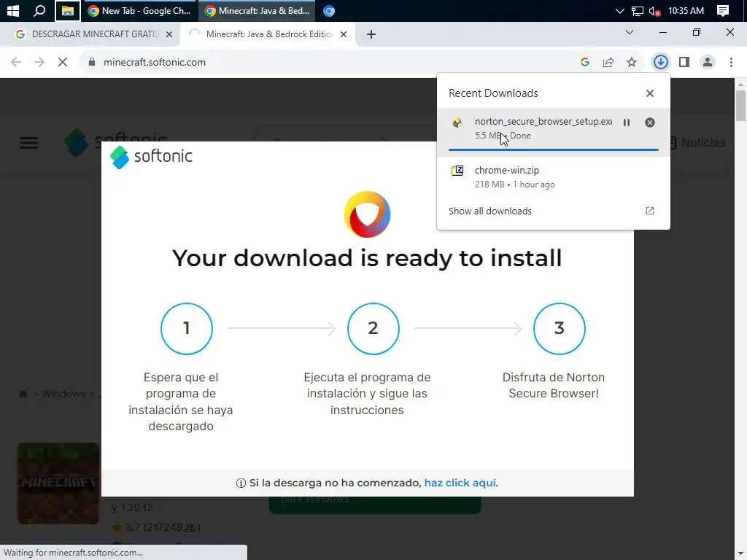
Task: Share this page icon
Action: click(608, 62)
